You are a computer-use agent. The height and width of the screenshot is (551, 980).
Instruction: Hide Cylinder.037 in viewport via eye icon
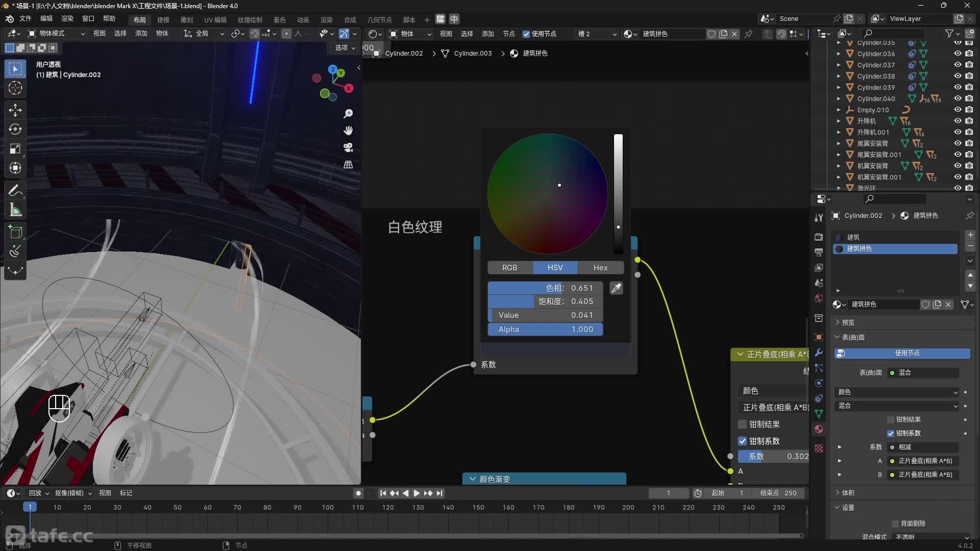958,65
